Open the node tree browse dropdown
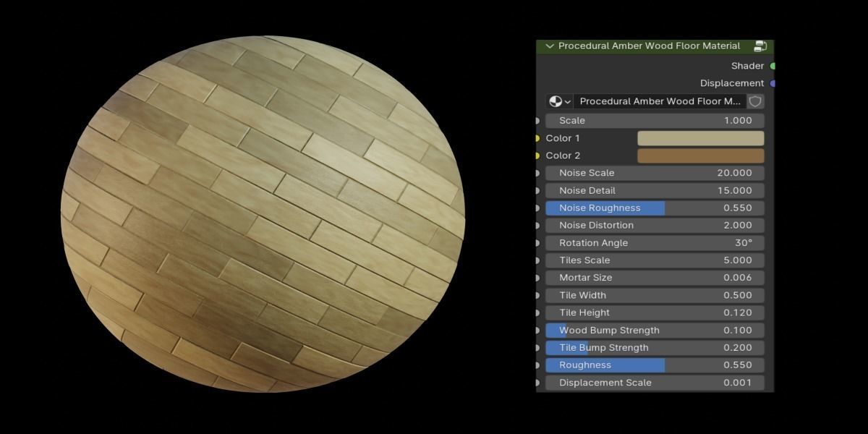 click(x=560, y=101)
